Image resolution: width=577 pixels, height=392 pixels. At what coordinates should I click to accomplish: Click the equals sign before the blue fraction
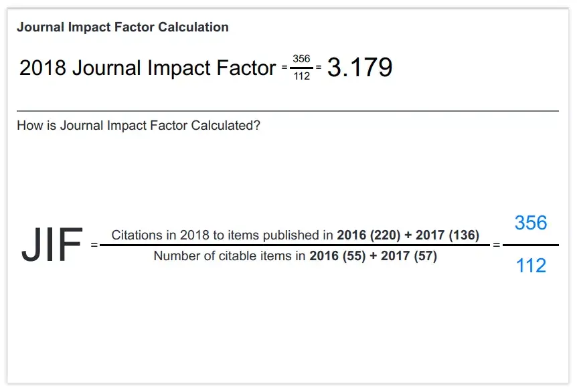click(497, 246)
